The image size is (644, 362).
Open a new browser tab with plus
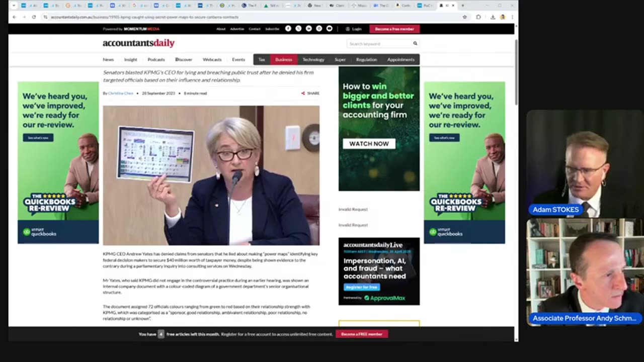click(x=462, y=6)
